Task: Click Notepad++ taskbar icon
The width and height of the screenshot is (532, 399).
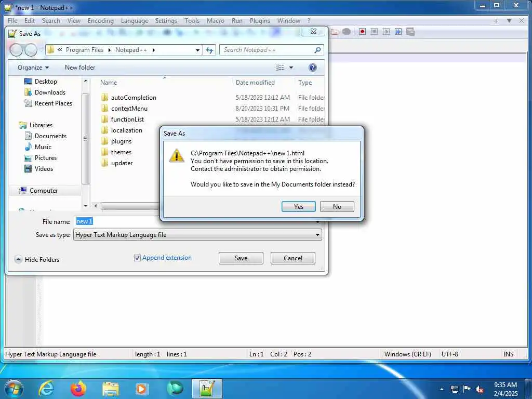Action: pyautogui.click(x=207, y=389)
